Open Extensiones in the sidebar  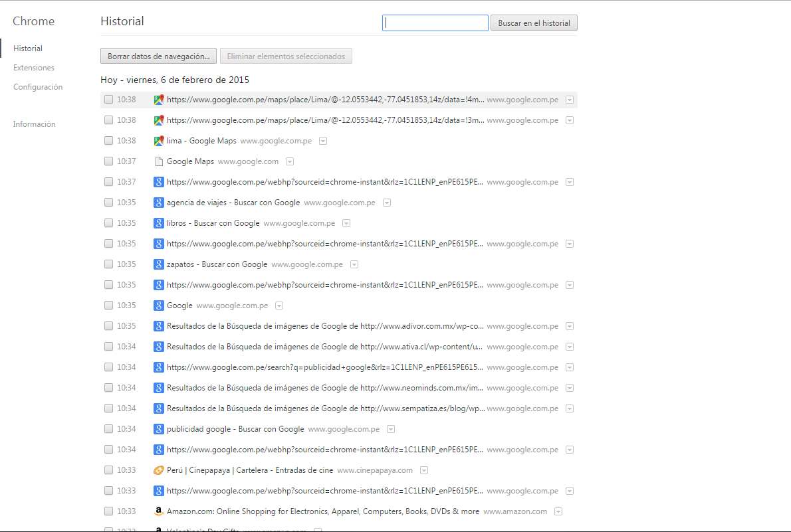pos(34,68)
